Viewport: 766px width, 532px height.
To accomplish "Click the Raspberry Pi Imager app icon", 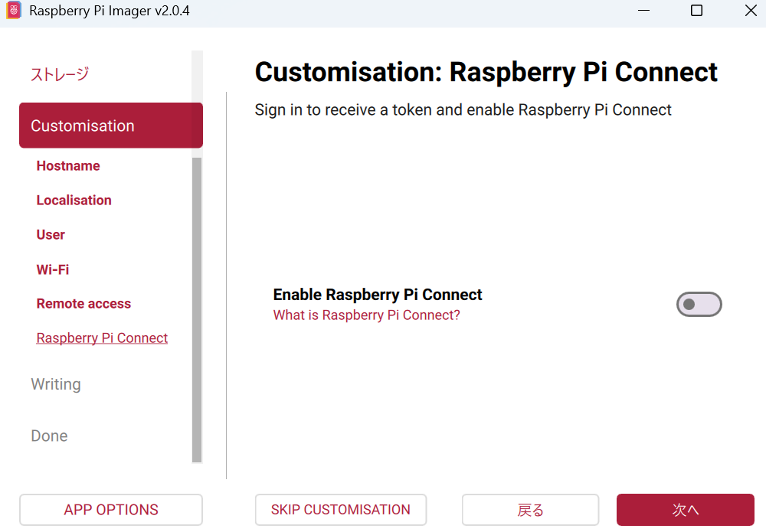I will [13, 11].
